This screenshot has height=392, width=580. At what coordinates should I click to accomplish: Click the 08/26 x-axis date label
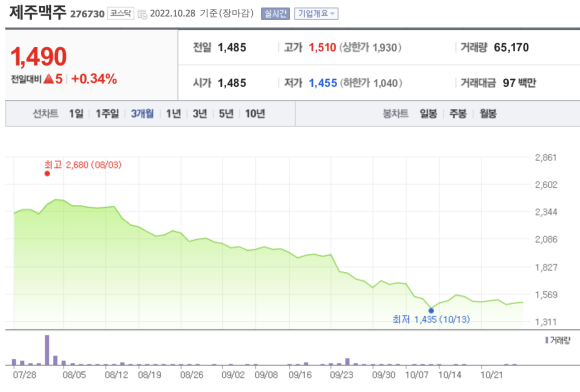[192, 375]
